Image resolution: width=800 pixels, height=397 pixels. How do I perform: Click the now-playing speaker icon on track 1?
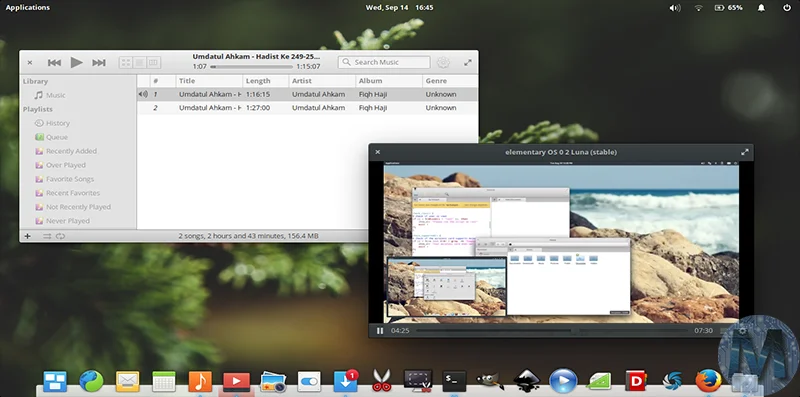[x=143, y=94]
